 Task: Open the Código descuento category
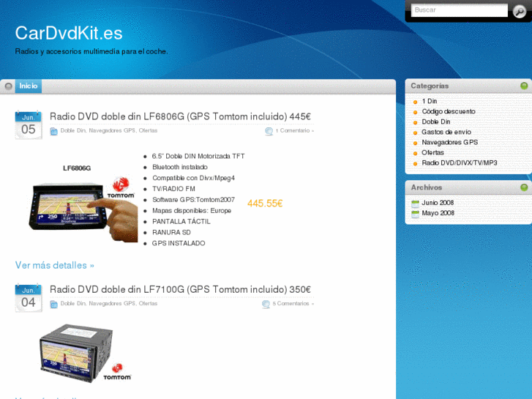click(448, 111)
